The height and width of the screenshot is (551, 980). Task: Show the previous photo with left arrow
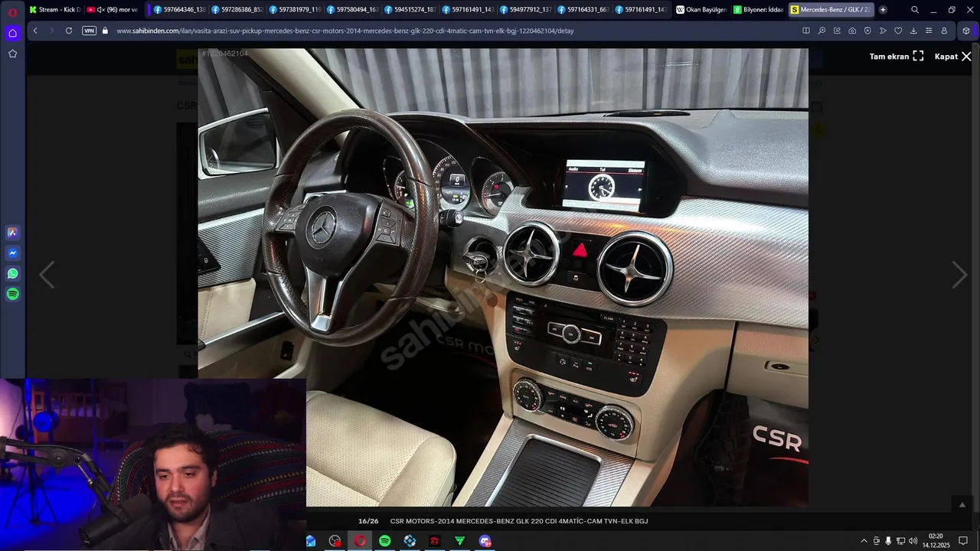pos(47,275)
